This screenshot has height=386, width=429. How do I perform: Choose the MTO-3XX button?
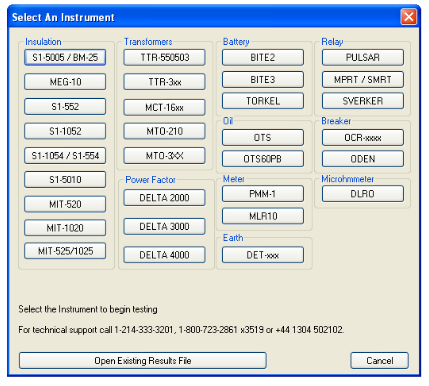point(164,155)
